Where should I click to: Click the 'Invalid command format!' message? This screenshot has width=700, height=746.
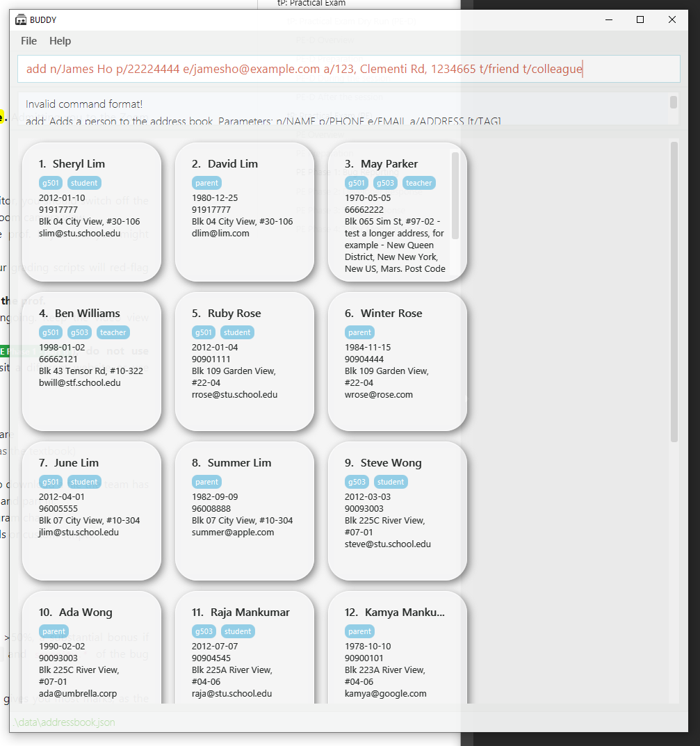point(84,104)
